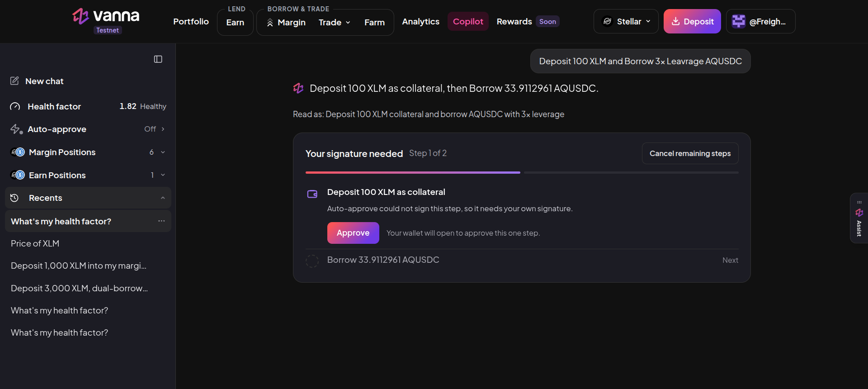The height and width of the screenshot is (389, 868).
Task: Click the Recents history clock icon
Action: pos(14,198)
